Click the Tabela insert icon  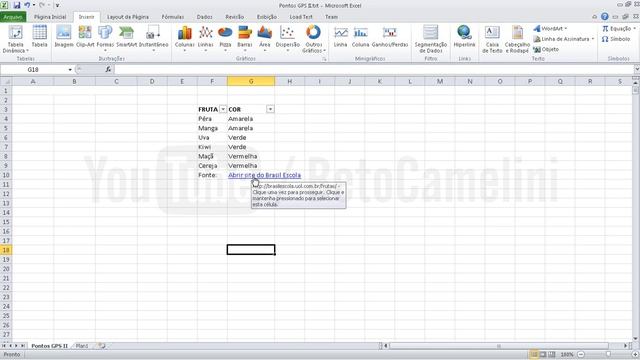tap(40, 36)
